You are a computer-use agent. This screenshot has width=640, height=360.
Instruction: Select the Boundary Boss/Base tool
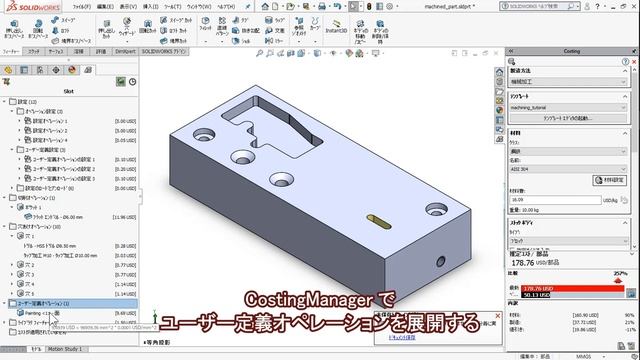click(x=71, y=41)
